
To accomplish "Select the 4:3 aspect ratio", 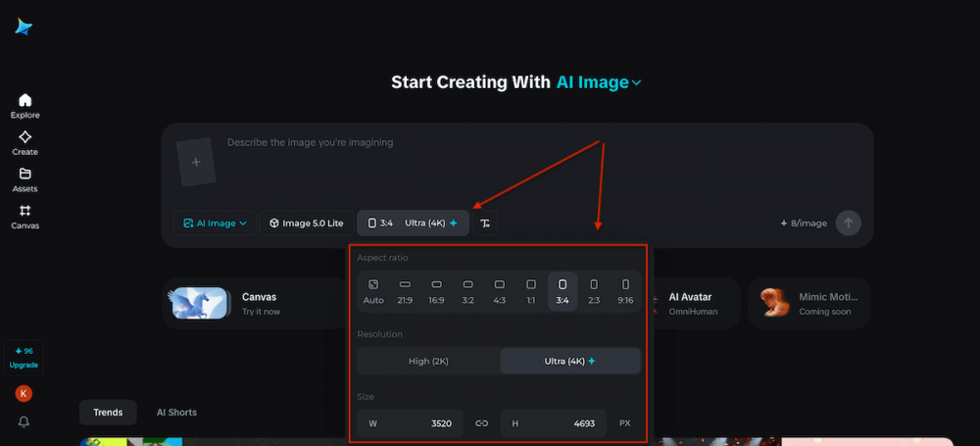I will point(500,291).
